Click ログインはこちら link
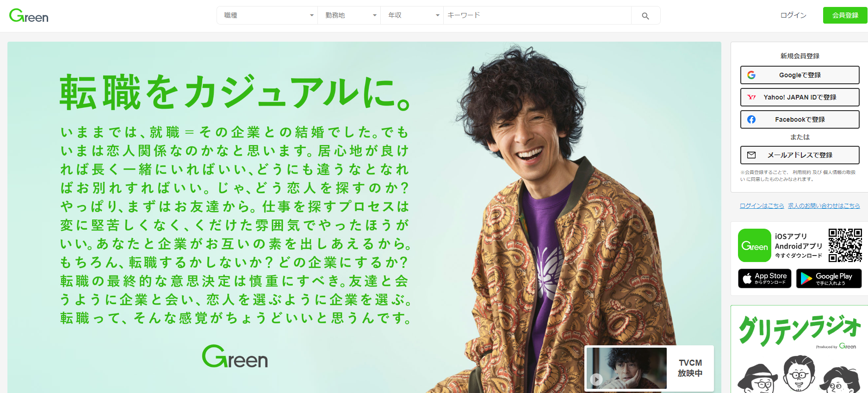 pos(762,206)
